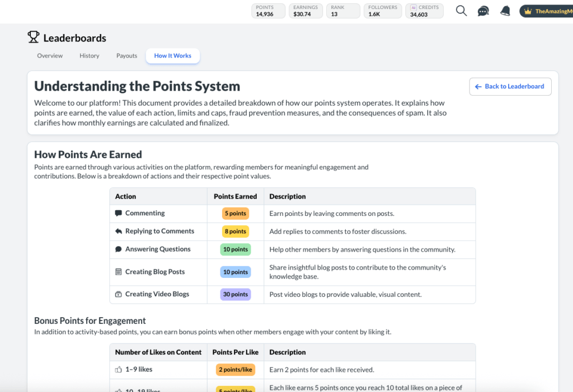Click the trophy icon beside Leaderboards heading
573x392 pixels.
pos(34,37)
